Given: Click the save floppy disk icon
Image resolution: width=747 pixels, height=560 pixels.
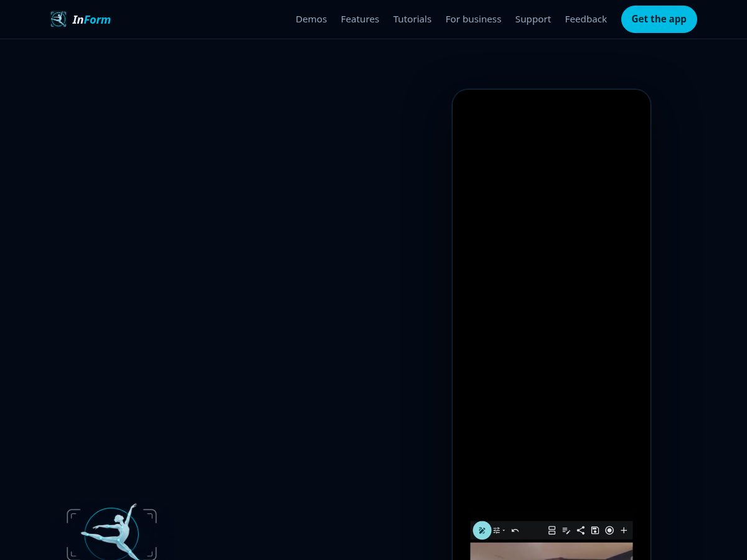Looking at the screenshot, I should (x=594, y=530).
